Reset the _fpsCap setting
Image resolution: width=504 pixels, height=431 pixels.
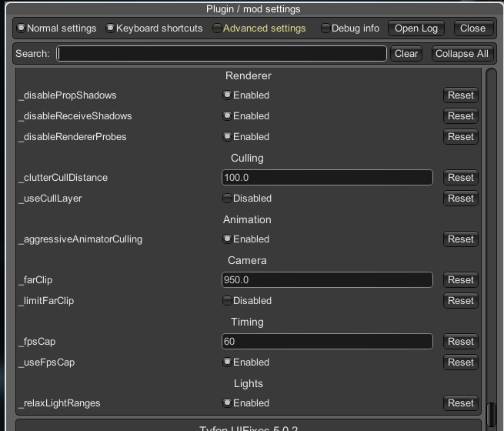(461, 341)
